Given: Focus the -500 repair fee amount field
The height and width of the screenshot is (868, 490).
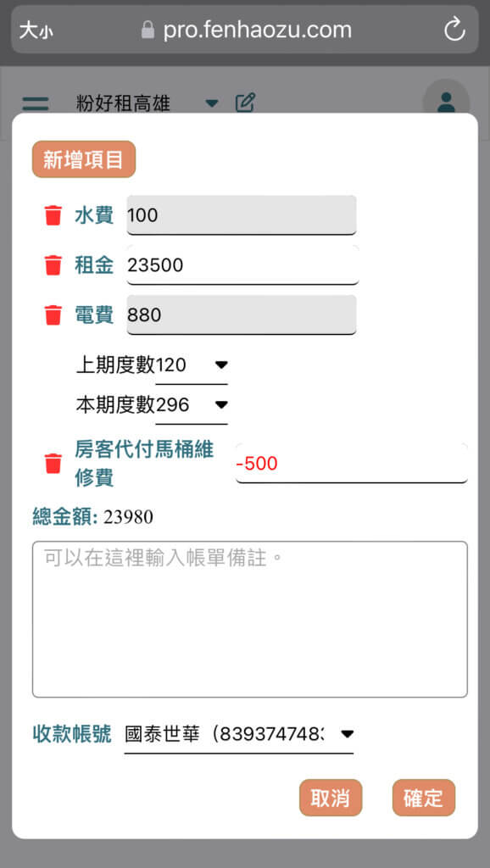Looking at the screenshot, I should pos(352,464).
